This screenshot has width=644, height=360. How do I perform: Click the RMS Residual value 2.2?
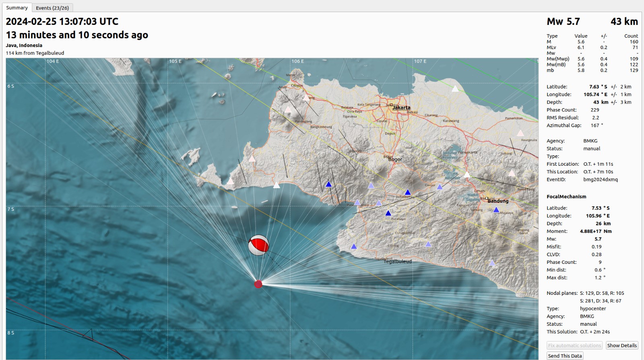pos(596,118)
